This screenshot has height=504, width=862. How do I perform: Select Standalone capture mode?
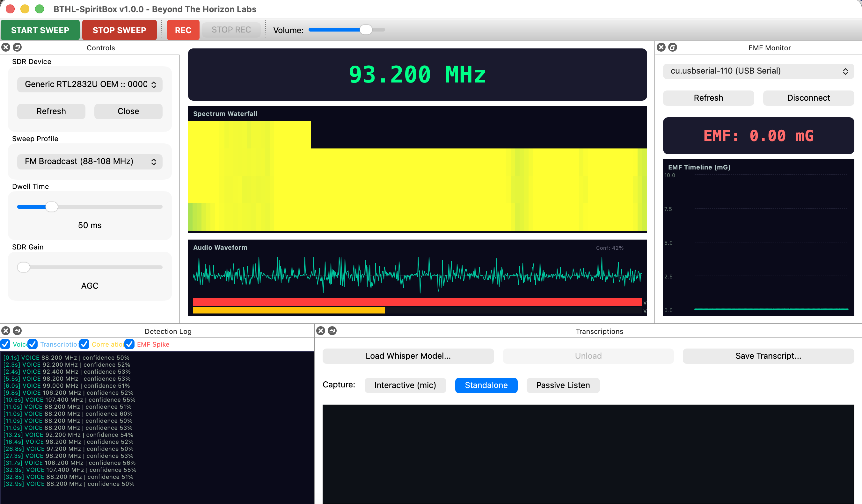(x=486, y=385)
